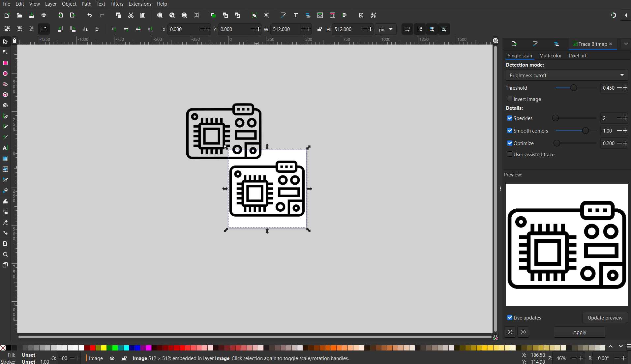Close the Trace Bitmap tab
Viewport: 631px width, 364px height.
pyautogui.click(x=611, y=44)
